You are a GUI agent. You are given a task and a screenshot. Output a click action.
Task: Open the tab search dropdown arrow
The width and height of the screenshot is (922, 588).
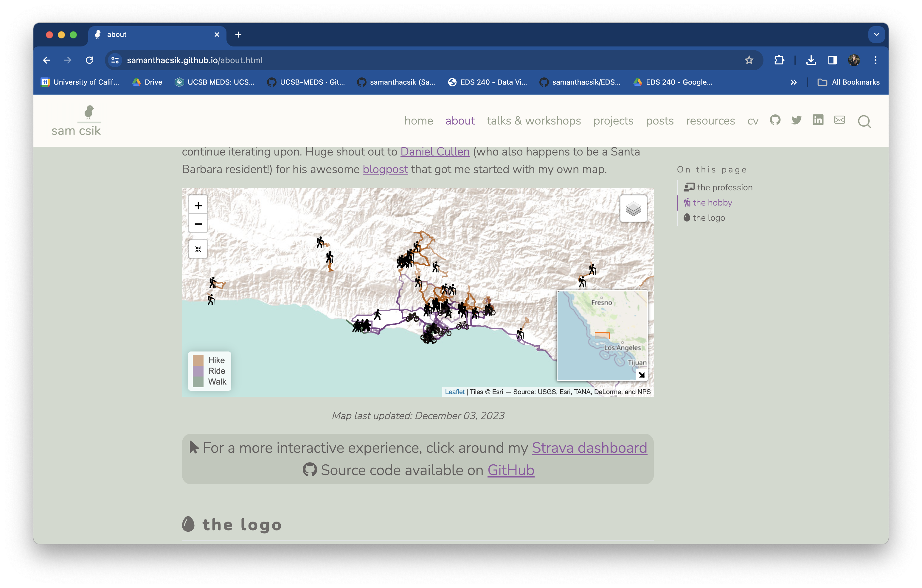[876, 35]
